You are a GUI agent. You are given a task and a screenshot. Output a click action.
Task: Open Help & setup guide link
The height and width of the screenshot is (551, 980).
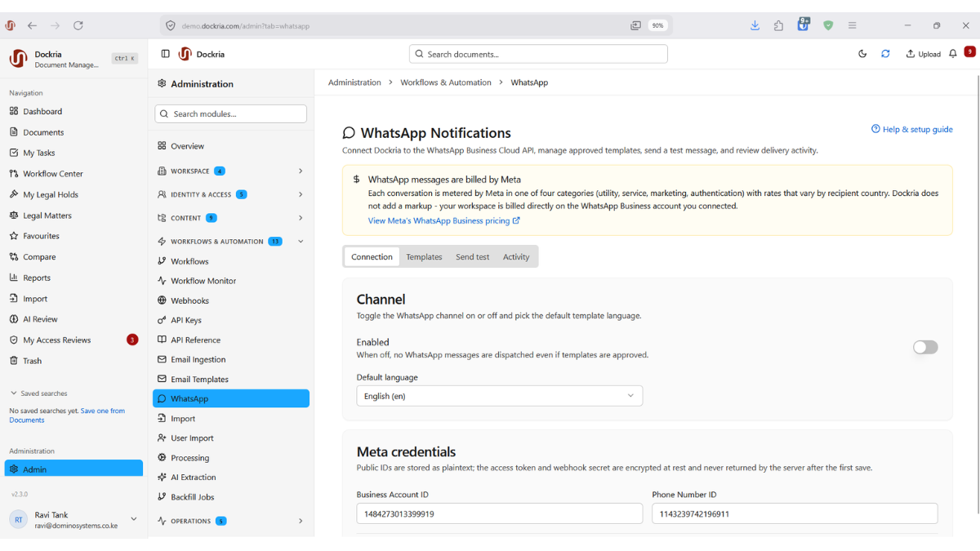pyautogui.click(x=911, y=129)
